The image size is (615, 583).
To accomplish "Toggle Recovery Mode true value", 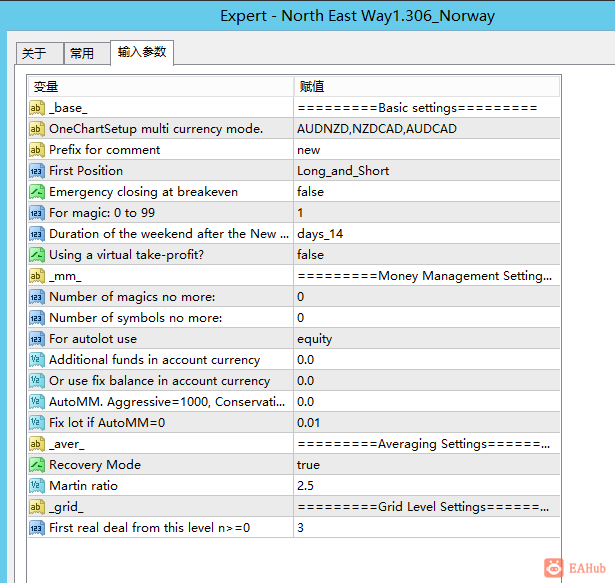I will pos(427,465).
